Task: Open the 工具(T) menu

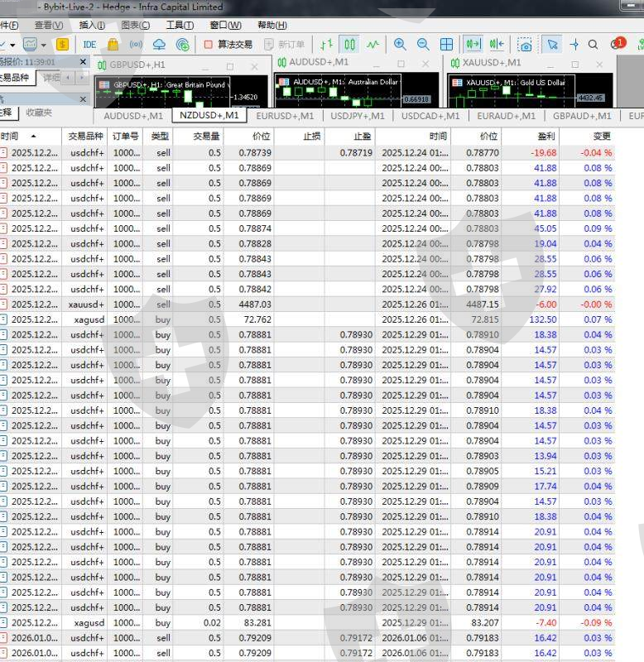Action: pyautogui.click(x=180, y=26)
